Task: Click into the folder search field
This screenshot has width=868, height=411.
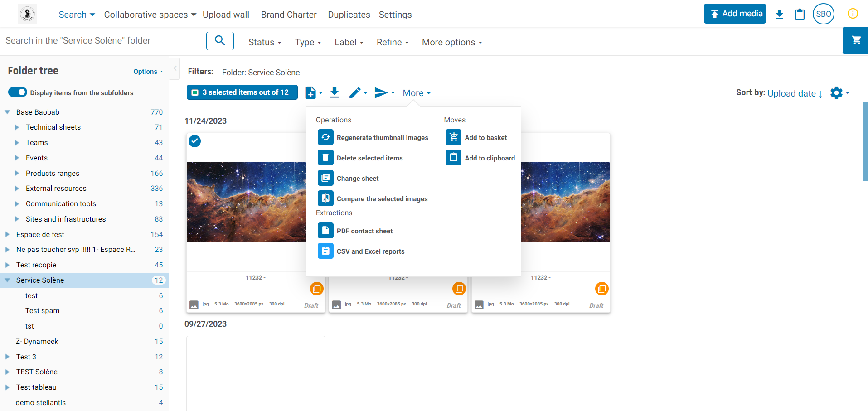Action: coord(103,40)
